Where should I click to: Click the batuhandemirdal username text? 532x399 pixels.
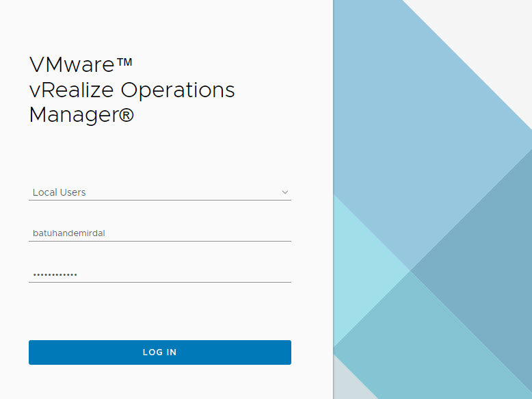click(69, 233)
